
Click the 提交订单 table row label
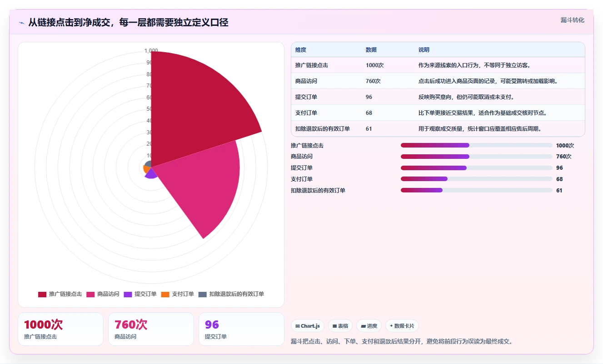click(x=306, y=97)
